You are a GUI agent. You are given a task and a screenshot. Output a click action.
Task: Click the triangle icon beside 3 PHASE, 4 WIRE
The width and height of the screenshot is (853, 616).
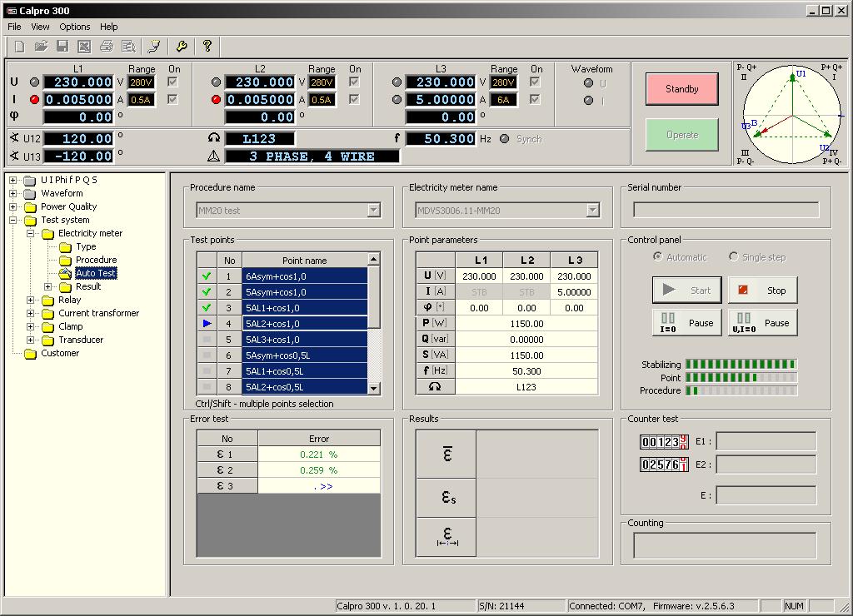[214, 156]
